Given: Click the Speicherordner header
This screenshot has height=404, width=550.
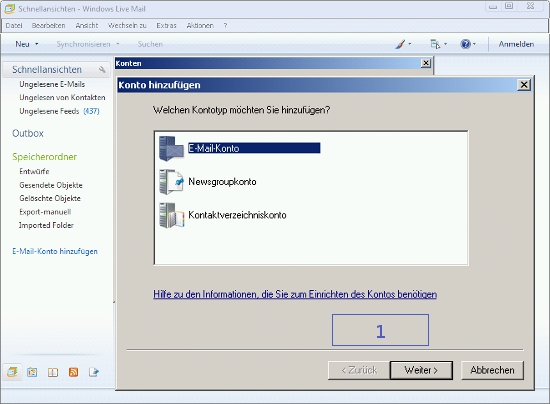Looking at the screenshot, I should 45,157.
